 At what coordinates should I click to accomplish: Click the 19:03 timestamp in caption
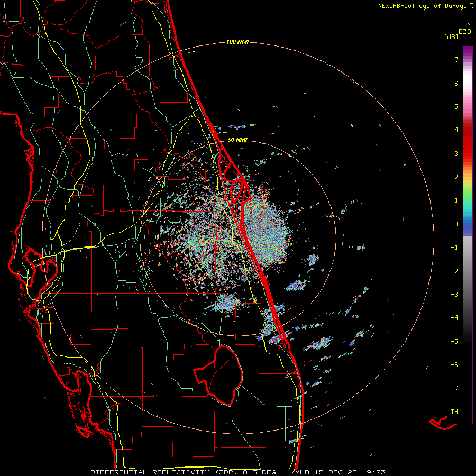(x=374, y=472)
